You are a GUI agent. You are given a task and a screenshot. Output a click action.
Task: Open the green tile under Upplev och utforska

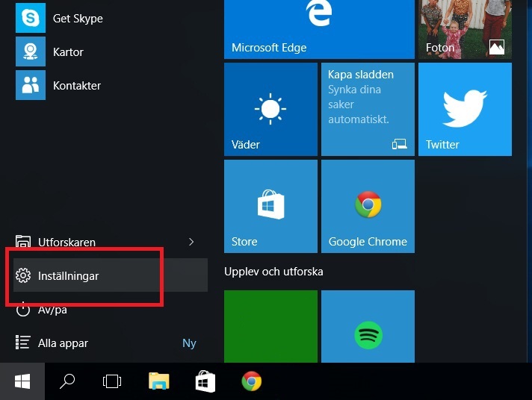[270, 326]
